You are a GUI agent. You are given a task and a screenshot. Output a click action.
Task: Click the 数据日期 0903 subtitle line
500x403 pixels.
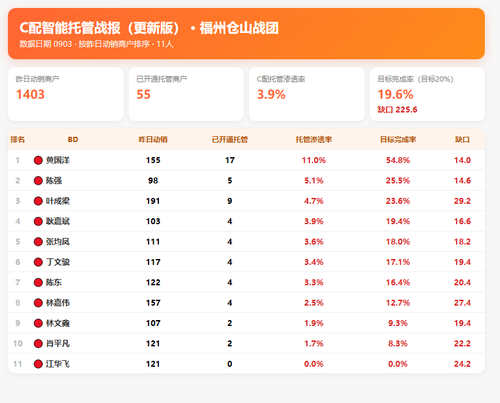[x=96, y=44]
